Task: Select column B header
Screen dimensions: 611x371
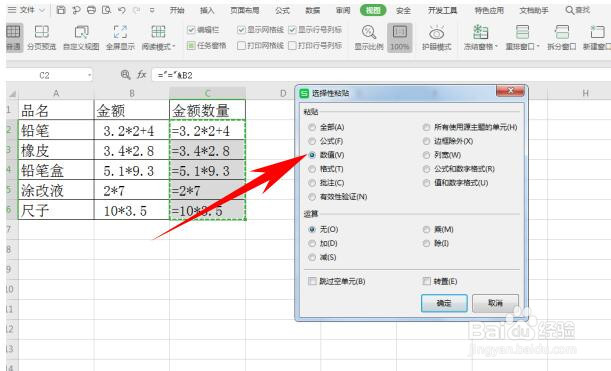Action: tap(132, 93)
